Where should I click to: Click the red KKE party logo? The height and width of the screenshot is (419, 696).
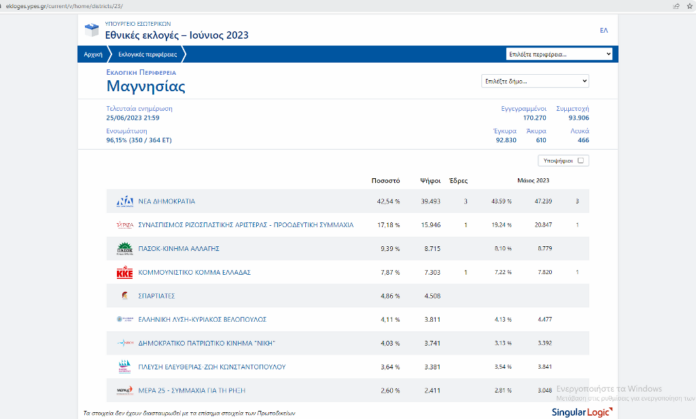[x=125, y=272]
